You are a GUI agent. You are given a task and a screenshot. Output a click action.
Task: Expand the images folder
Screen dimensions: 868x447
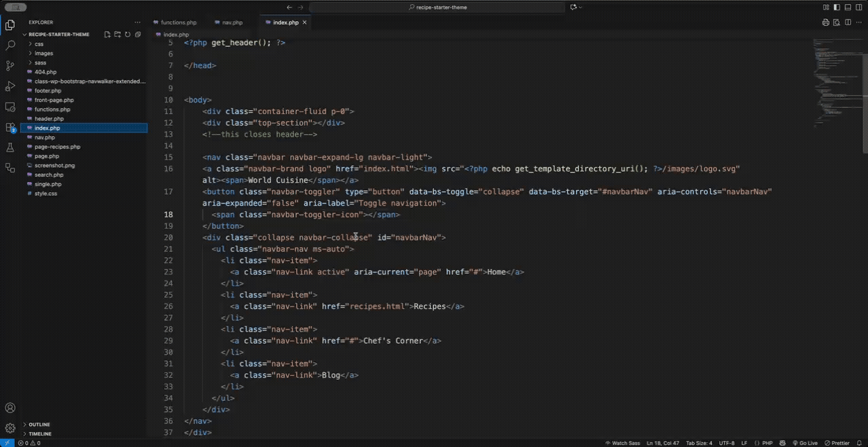pyautogui.click(x=43, y=53)
